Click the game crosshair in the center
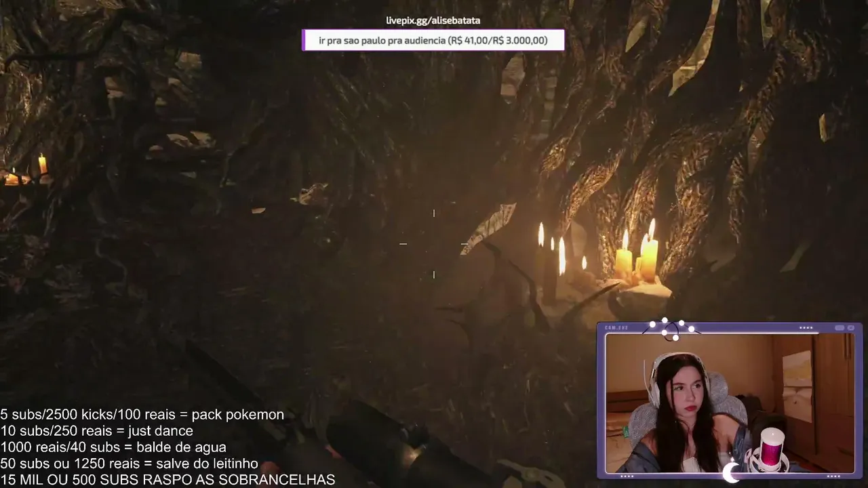Screen dimensions: 868x488 tap(434, 244)
